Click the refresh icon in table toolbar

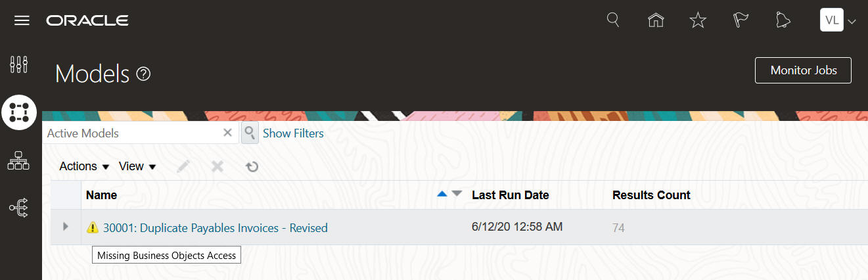coord(252,167)
